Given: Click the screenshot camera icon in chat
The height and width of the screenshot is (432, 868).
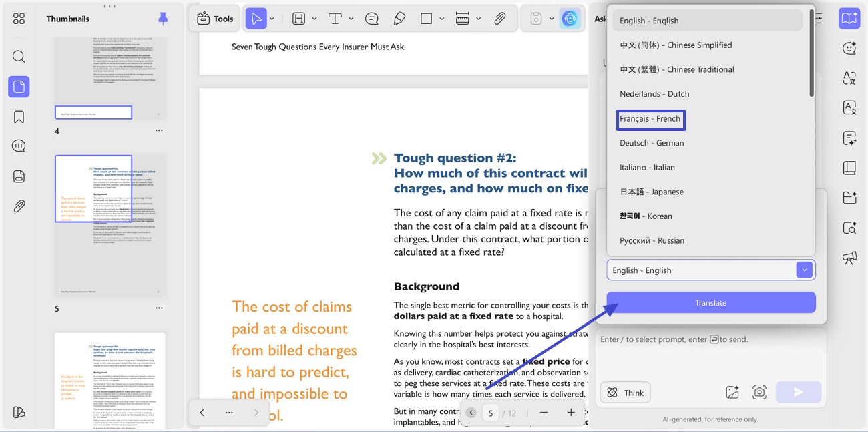Looking at the screenshot, I should [759, 393].
